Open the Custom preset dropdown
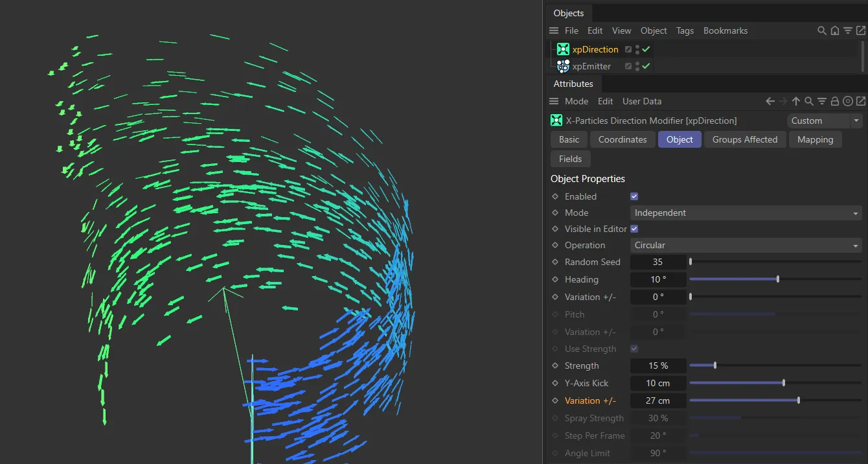This screenshot has width=868, height=464. [824, 121]
